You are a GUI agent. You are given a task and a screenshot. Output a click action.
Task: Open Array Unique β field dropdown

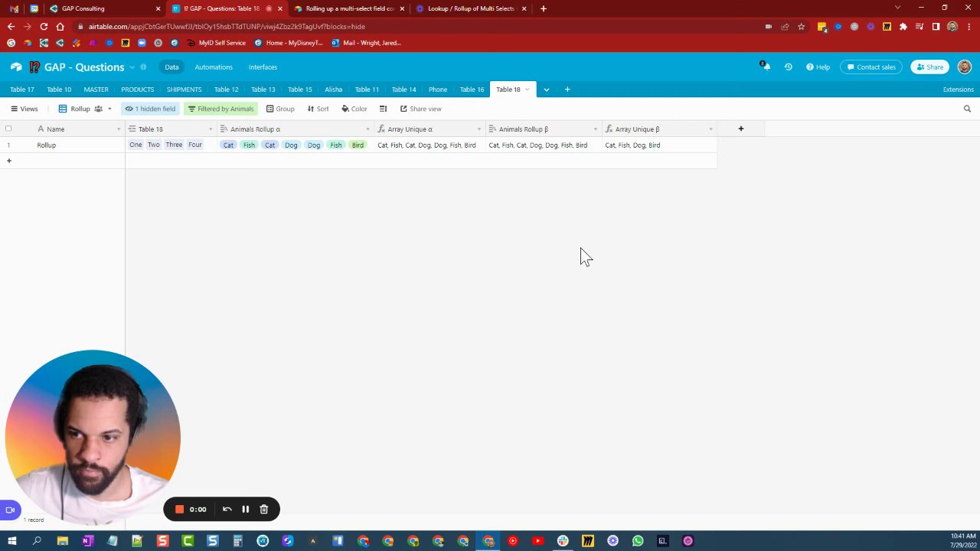(710, 129)
